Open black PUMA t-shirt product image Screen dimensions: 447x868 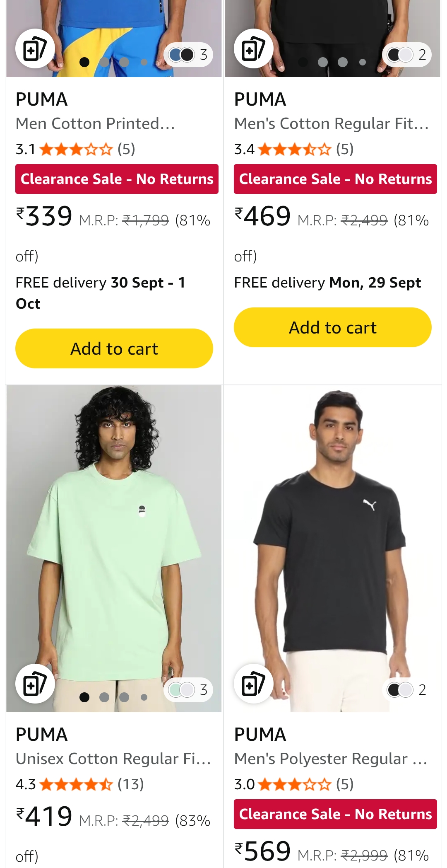(x=332, y=539)
